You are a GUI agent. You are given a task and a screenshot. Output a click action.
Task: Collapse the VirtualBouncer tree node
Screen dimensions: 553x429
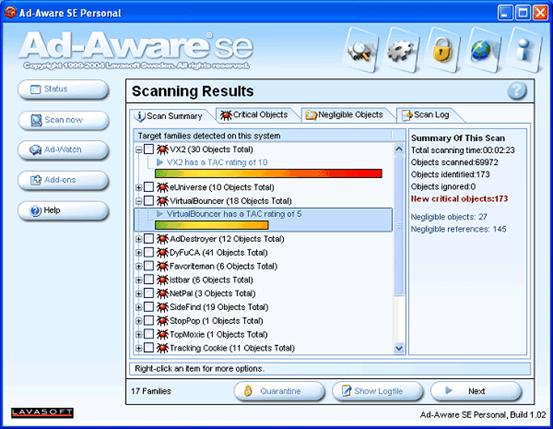click(x=139, y=201)
